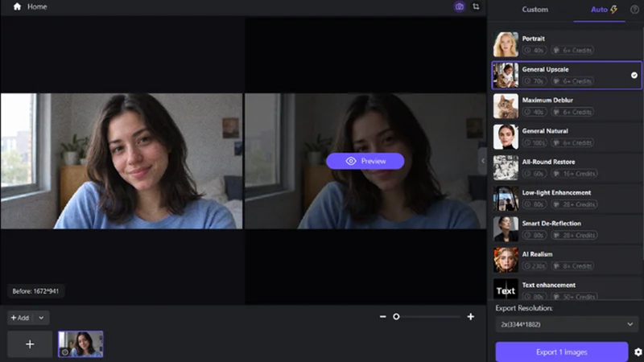The height and width of the screenshot is (362, 644).
Task: Click the zoom out minus icon
Action: pos(383,316)
